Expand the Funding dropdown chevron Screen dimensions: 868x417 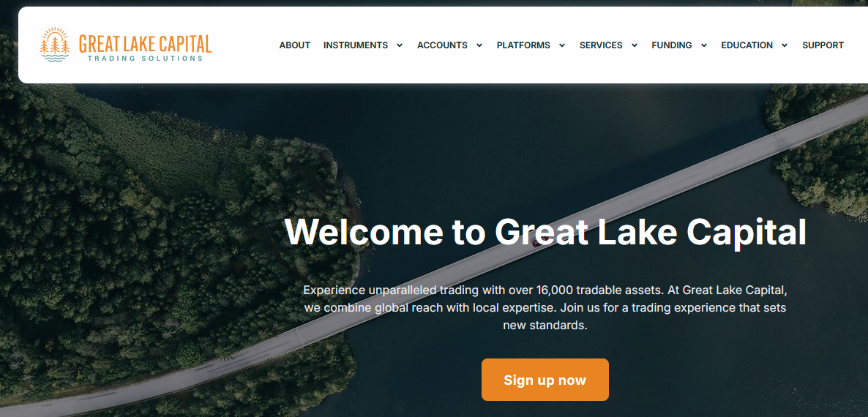click(x=703, y=45)
